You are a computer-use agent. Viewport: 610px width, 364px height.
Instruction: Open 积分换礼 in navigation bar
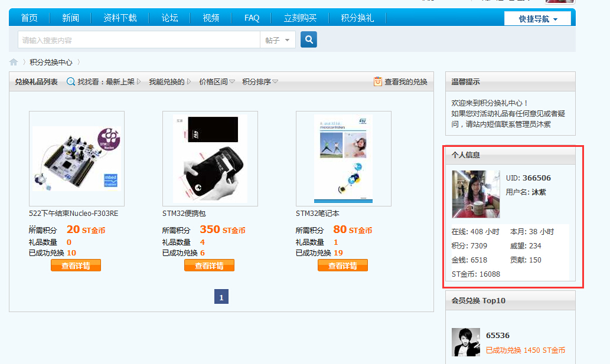357,18
